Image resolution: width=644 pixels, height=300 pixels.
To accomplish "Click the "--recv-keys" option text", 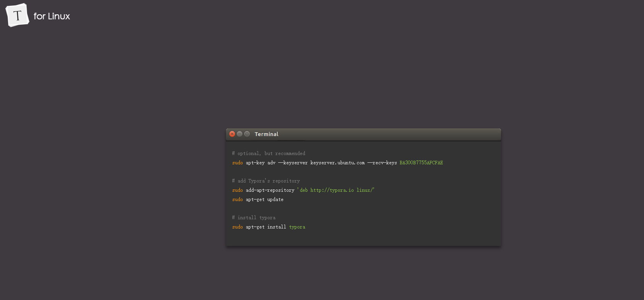I will [x=382, y=163].
